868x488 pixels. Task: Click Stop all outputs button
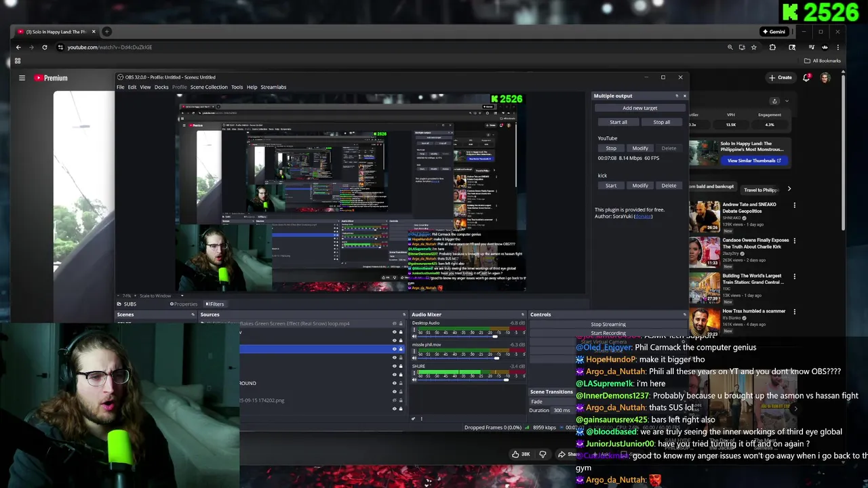[662, 122]
